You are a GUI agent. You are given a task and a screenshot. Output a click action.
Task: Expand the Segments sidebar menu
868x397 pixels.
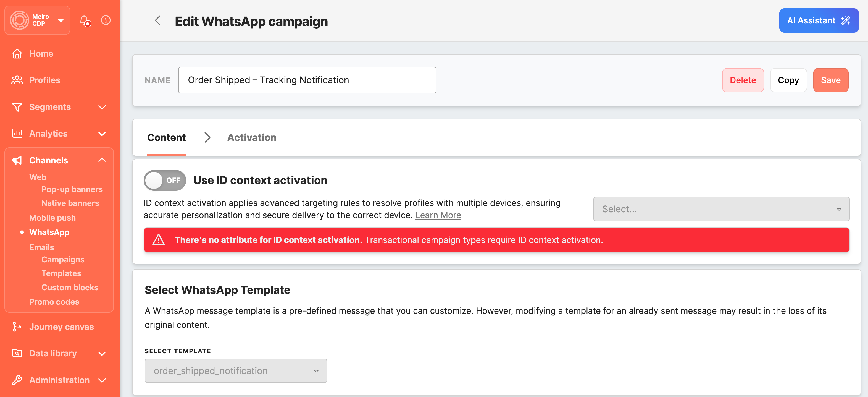102,107
